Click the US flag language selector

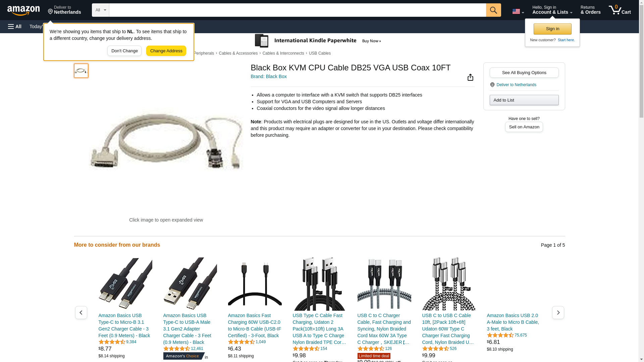pyautogui.click(x=518, y=11)
